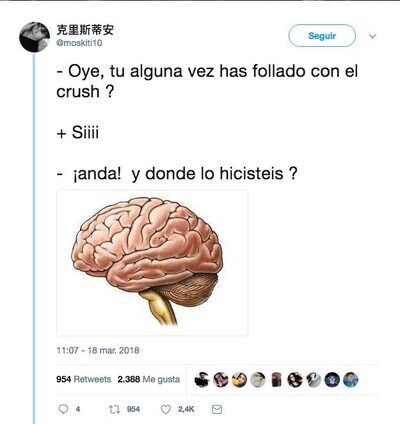
Task: Open second liker avatar in likes row
Action: tap(221, 380)
